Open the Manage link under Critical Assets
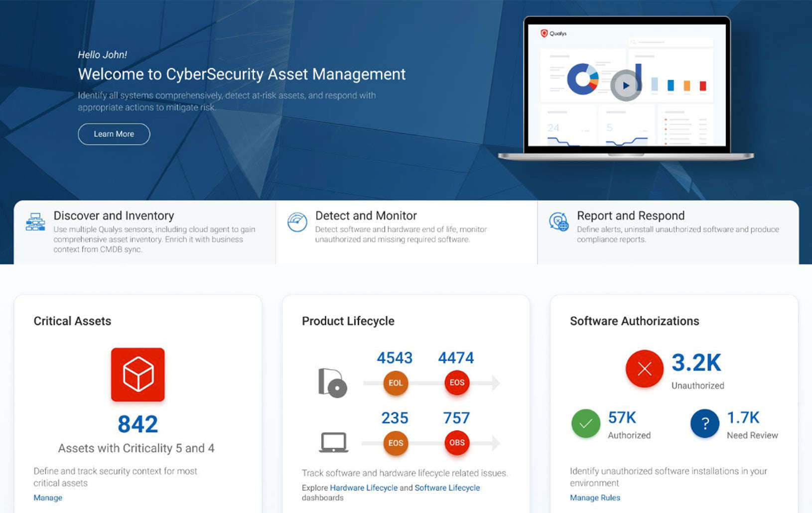The height and width of the screenshot is (513, 812). 48,498
